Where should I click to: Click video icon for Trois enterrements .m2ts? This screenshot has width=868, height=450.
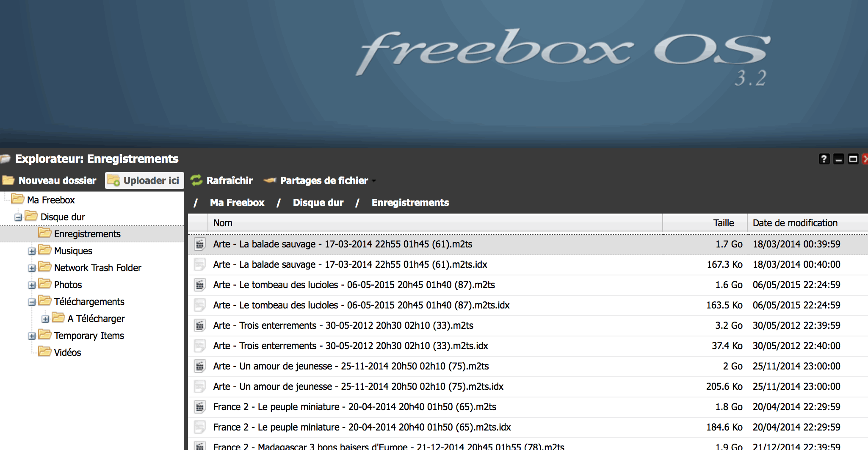tap(199, 325)
